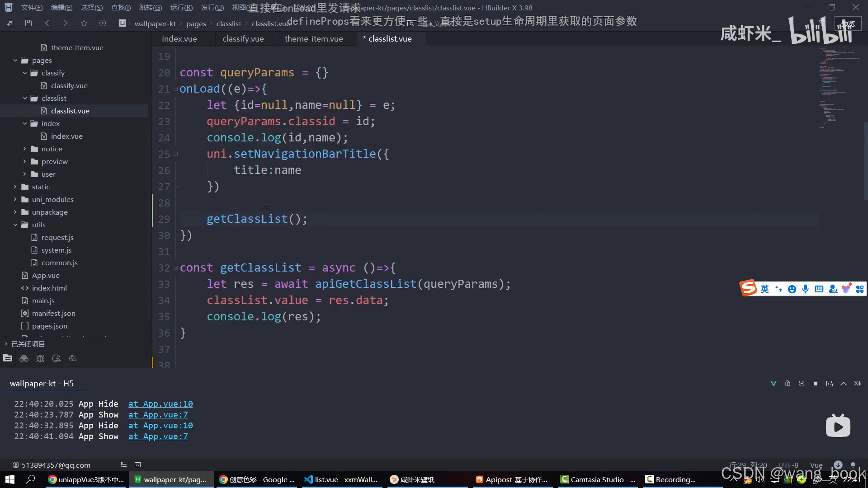Open request.js in the file tree

coord(57,237)
